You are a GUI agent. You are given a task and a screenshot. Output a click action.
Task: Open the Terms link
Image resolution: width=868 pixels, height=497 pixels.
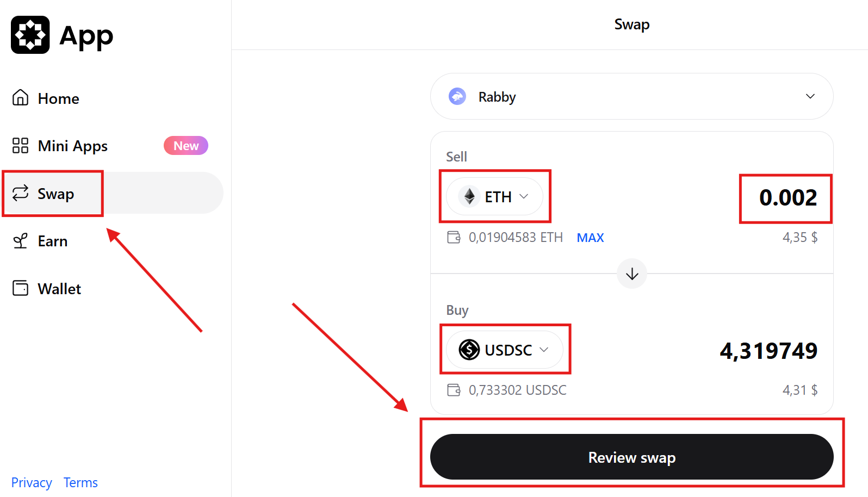point(80,483)
